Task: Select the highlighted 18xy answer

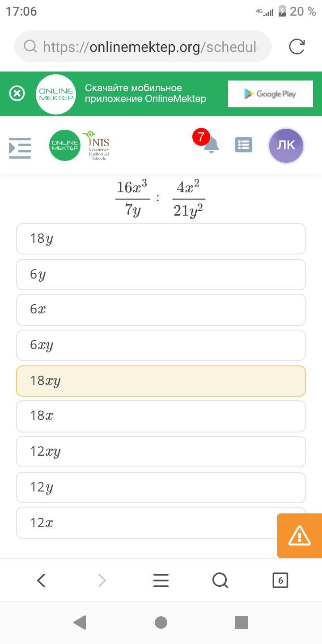Action: (161, 381)
